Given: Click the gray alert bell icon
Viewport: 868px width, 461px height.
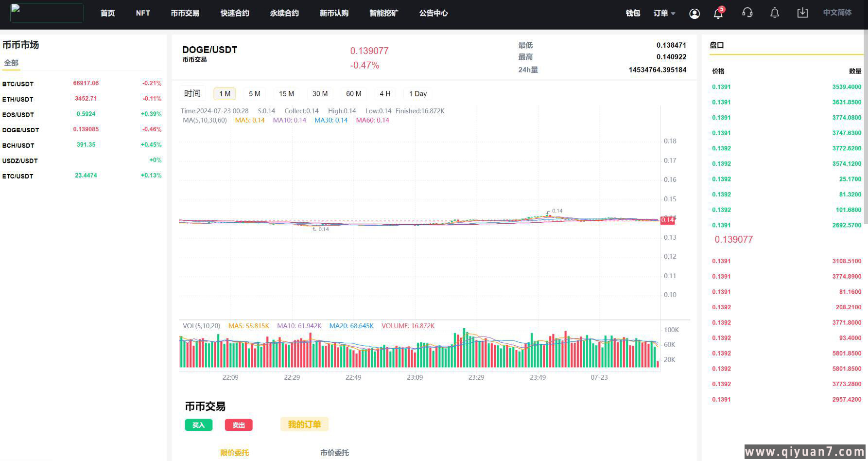Looking at the screenshot, I should (x=775, y=13).
